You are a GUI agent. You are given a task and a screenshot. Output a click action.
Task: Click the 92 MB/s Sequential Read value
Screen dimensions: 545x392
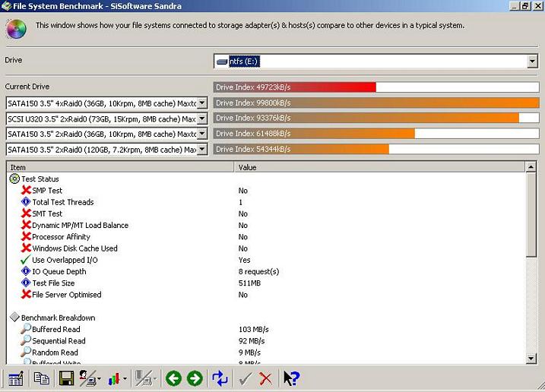(x=252, y=341)
